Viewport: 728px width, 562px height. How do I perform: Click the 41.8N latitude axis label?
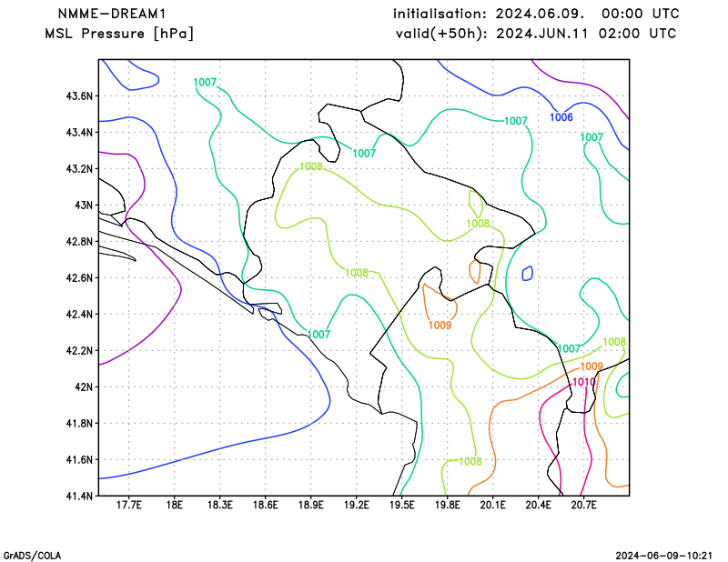(x=79, y=423)
